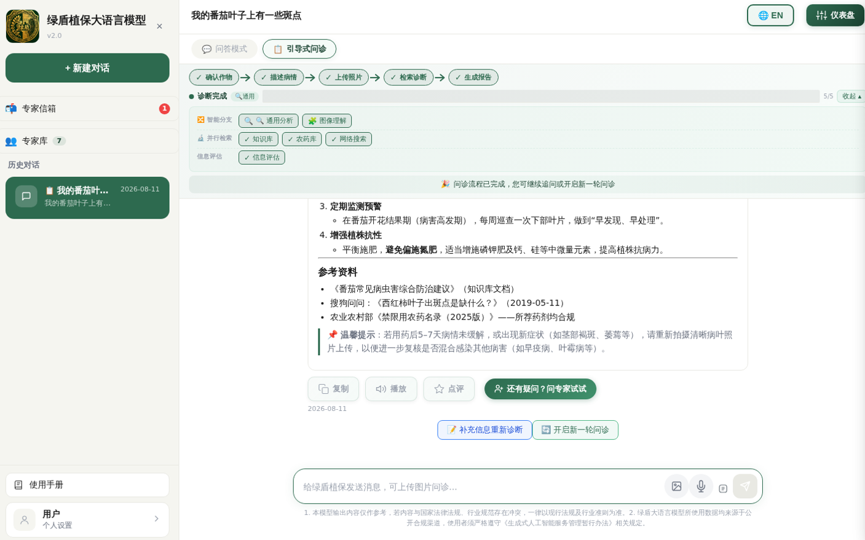Focus the 给绿盾植保发送消息 input field
This screenshot has height=540, width=865.
coord(480,487)
